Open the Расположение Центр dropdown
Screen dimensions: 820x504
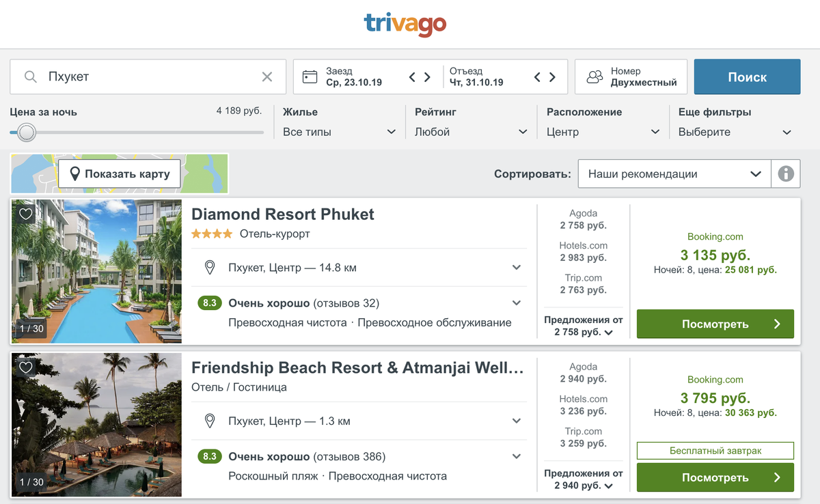603,132
